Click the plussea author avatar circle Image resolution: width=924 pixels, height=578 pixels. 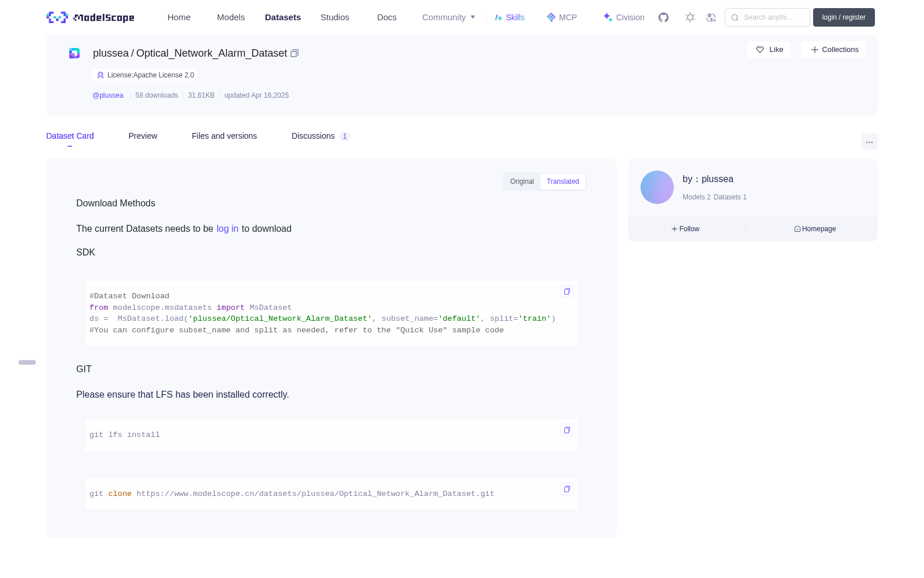(x=657, y=187)
